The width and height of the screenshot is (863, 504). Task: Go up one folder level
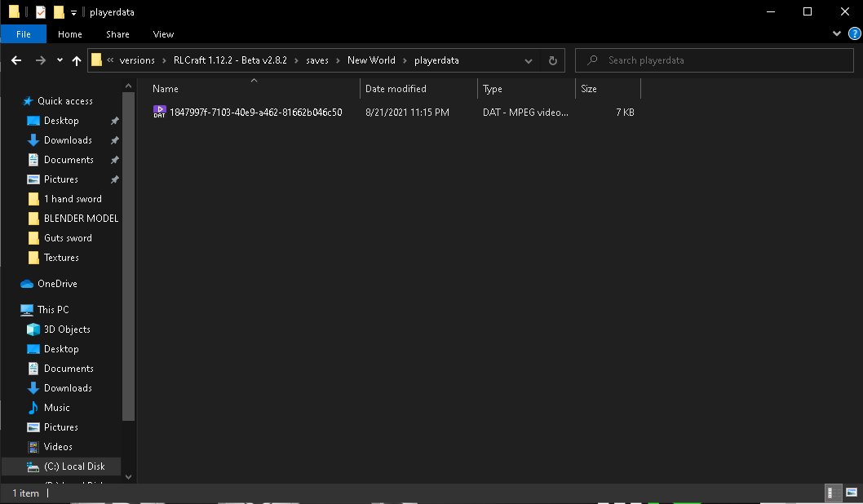(x=77, y=60)
